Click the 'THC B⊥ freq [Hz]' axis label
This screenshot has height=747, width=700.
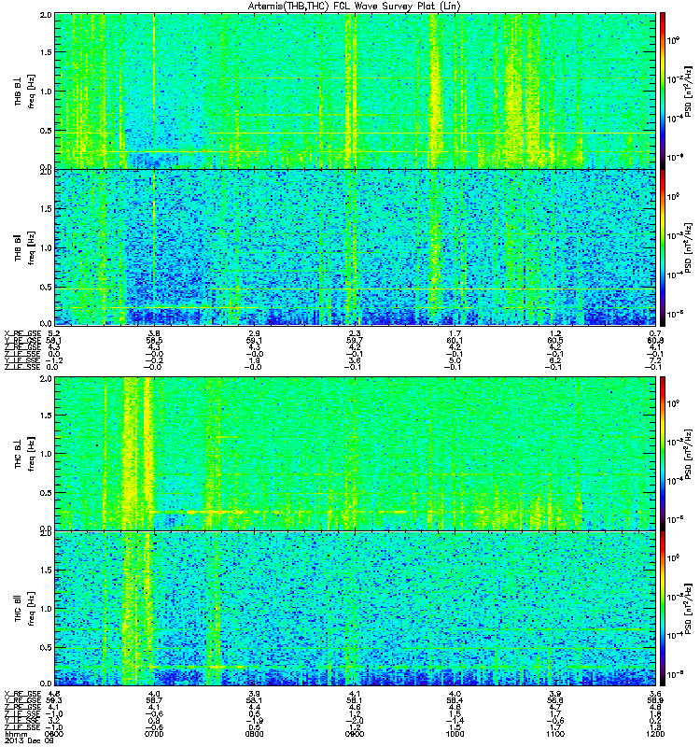(25, 454)
